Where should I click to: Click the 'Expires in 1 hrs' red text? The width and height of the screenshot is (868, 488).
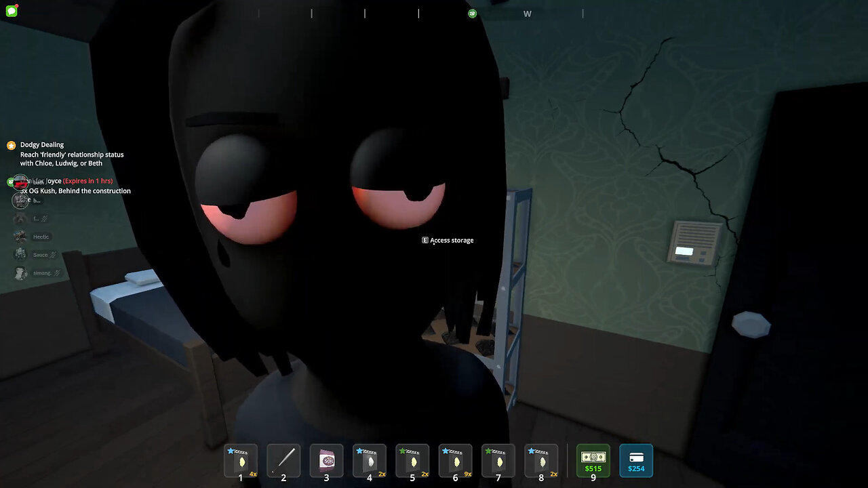coord(88,181)
